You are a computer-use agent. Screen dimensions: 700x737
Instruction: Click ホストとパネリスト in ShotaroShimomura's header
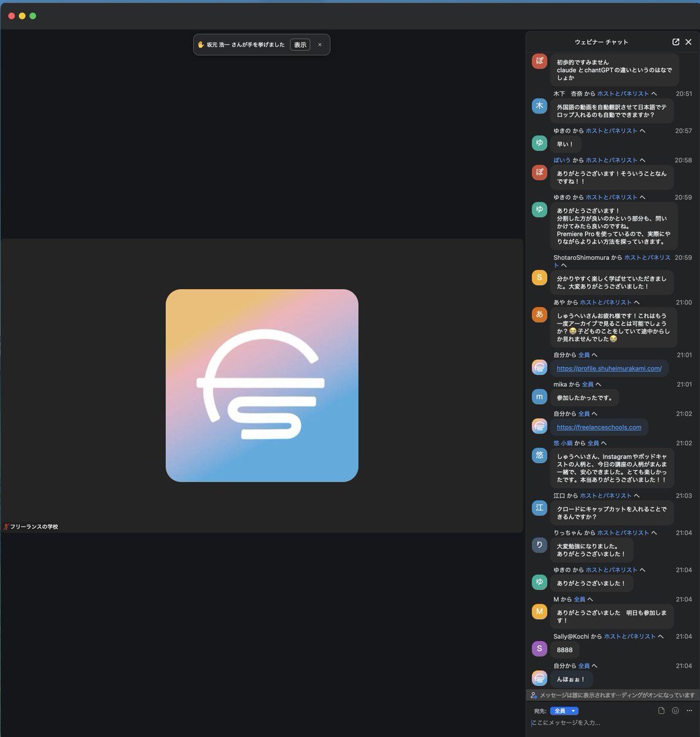[x=647, y=258]
